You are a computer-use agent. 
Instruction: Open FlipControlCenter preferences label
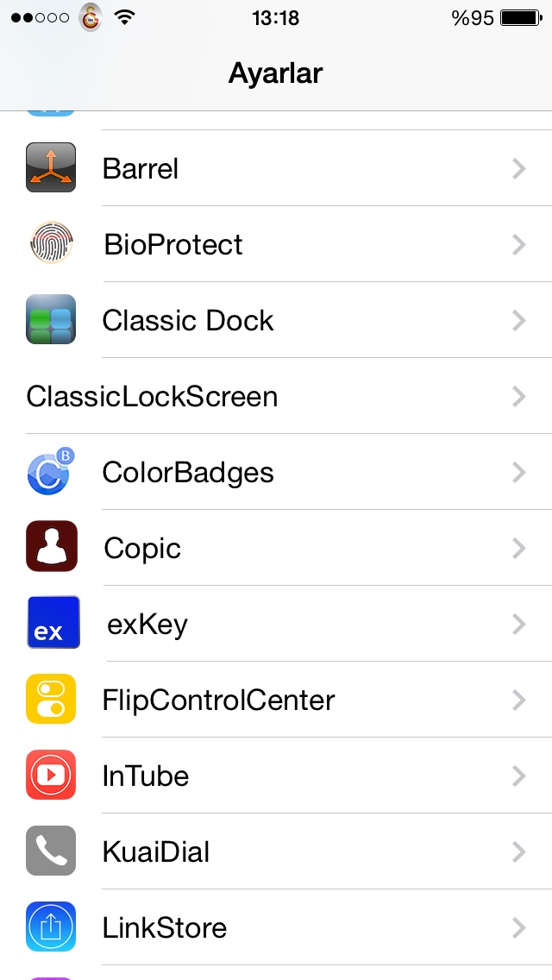[219, 700]
